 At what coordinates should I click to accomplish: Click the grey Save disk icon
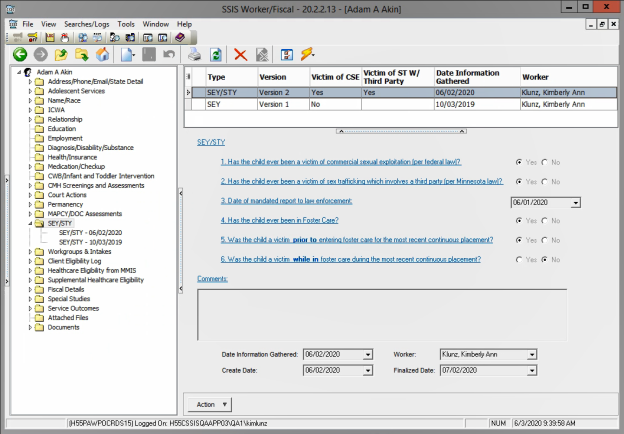point(149,54)
